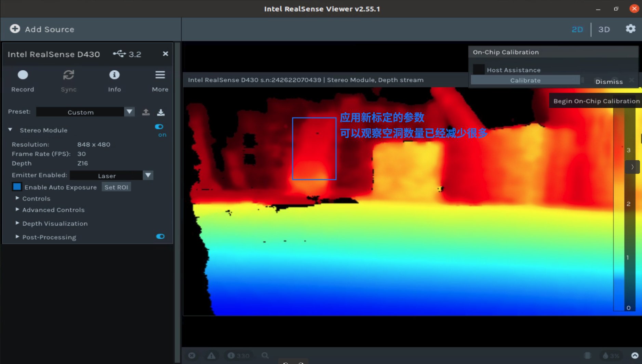Open settings gear icon
This screenshot has height=364, width=642.
(630, 29)
